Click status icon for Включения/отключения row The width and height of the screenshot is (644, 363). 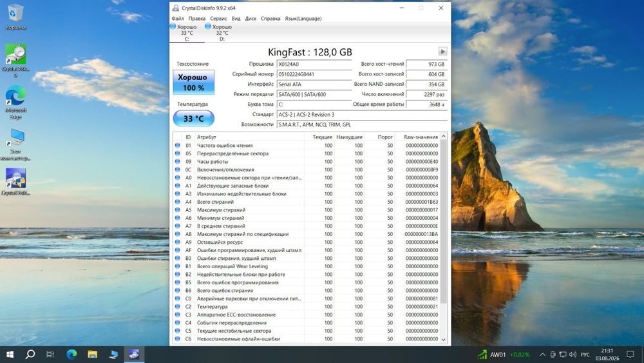tap(178, 170)
